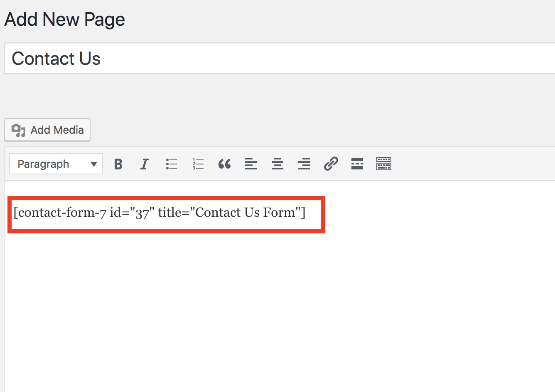Click the Add New Page heading

click(64, 19)
